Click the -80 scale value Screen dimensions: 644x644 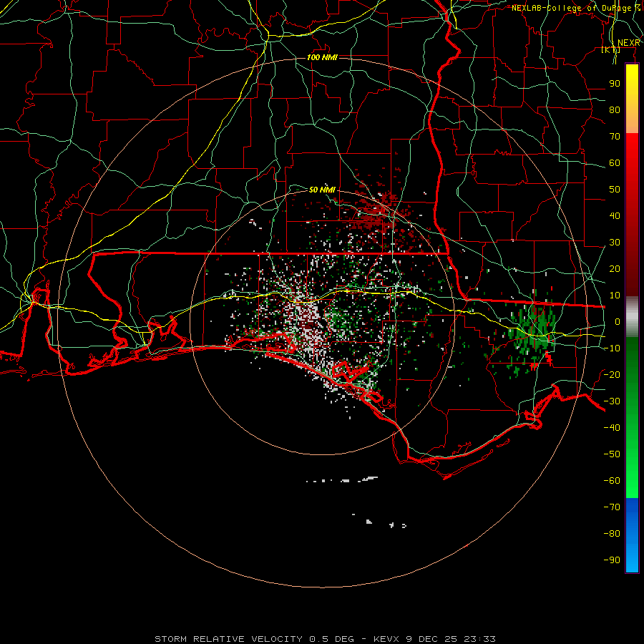point(612,534)
